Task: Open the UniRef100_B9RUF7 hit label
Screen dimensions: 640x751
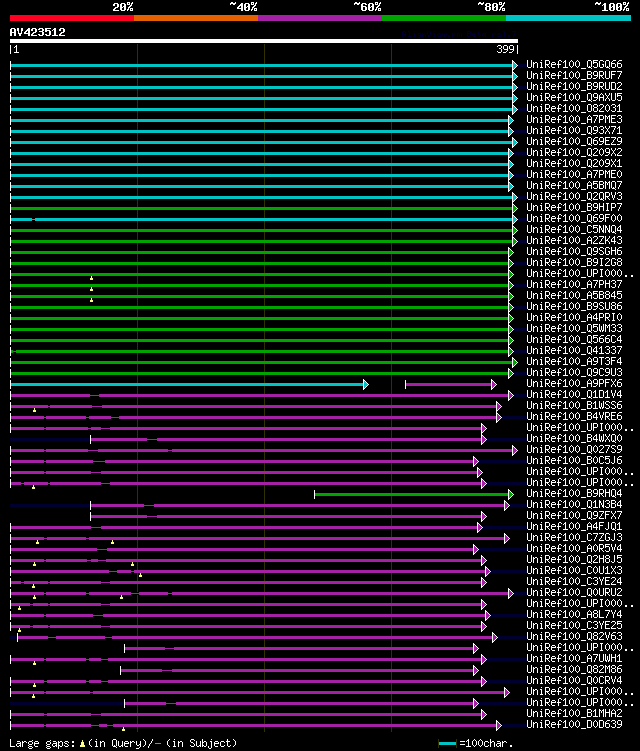Action: point(574,75)
